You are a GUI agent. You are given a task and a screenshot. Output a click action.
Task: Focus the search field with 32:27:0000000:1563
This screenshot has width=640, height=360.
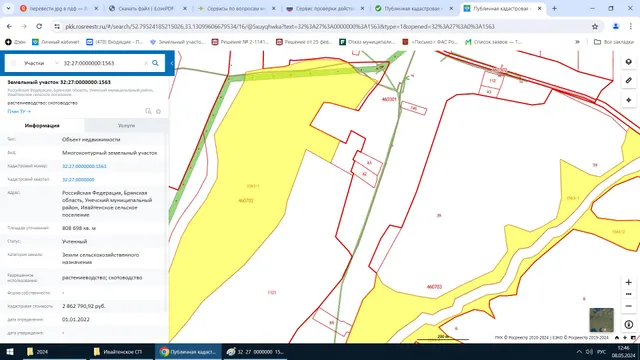click(x=102, y=63)
